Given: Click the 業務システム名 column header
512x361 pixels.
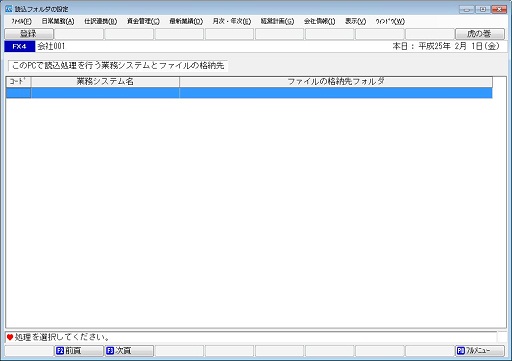Looking at the screenshot, I should pyautogui.click(x=105, y=82).
